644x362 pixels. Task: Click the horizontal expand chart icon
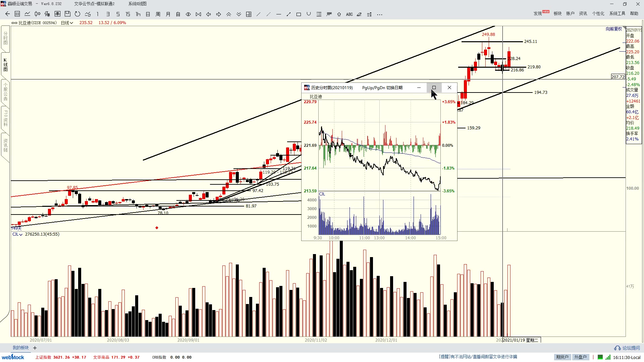pos(188,14)
